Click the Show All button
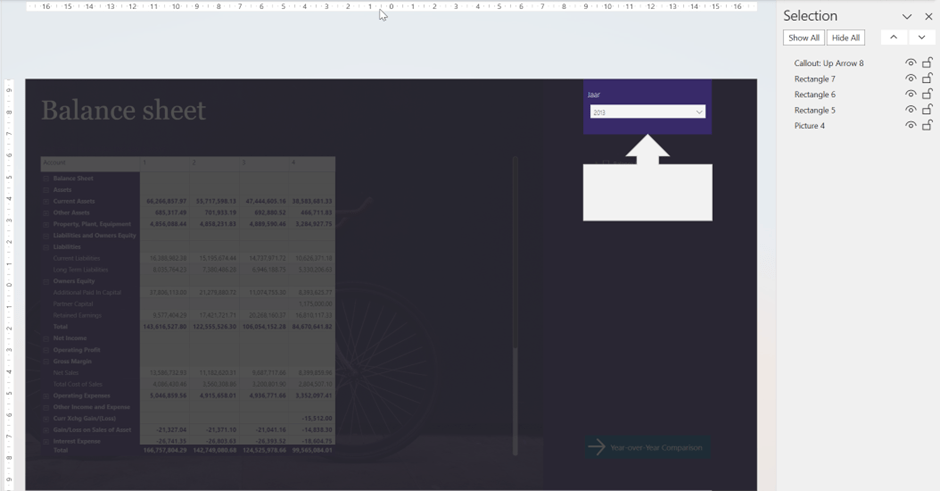Screen dimensions: 940x491 [x=803, y=38]
